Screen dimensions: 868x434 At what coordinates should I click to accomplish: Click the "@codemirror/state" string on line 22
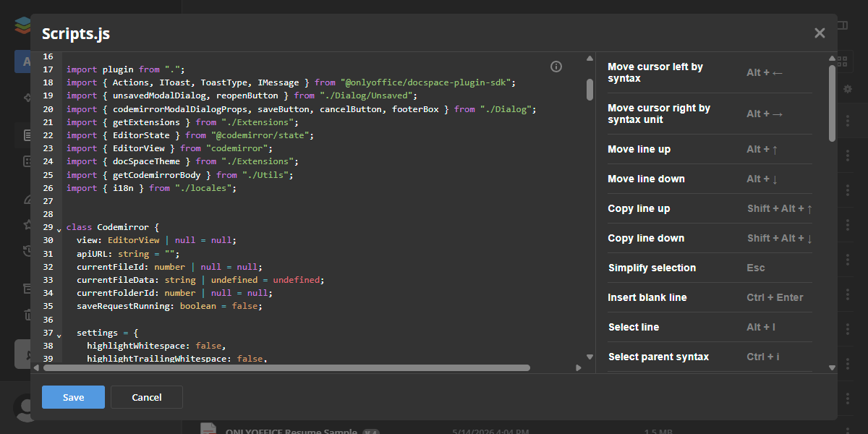[x=262, y=135]
